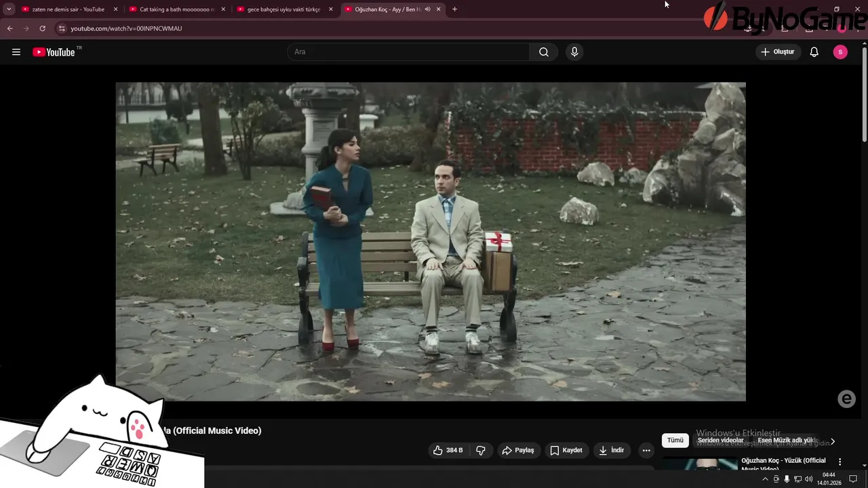
Task: Open a new browser tab
Action: click(x=454, y=9)
